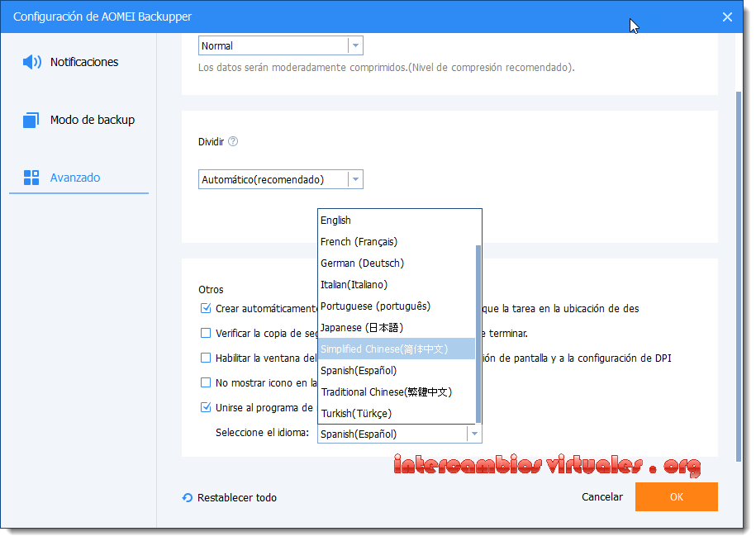The width and height of the screenshot is (756, 541).
Task: Enable Verificar la copia de seguridad checkbox
Action: [x=206, y=333]
